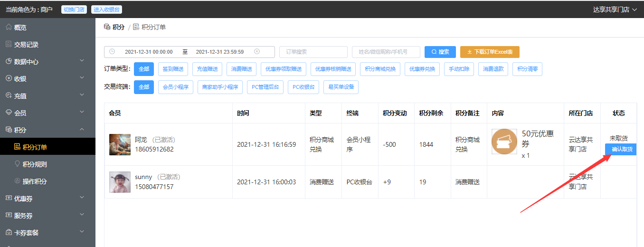Filter terminal by 商家助手小程序
Viewport: 644px width, 247px height.
pyautogui.click(x=220, y=87)
